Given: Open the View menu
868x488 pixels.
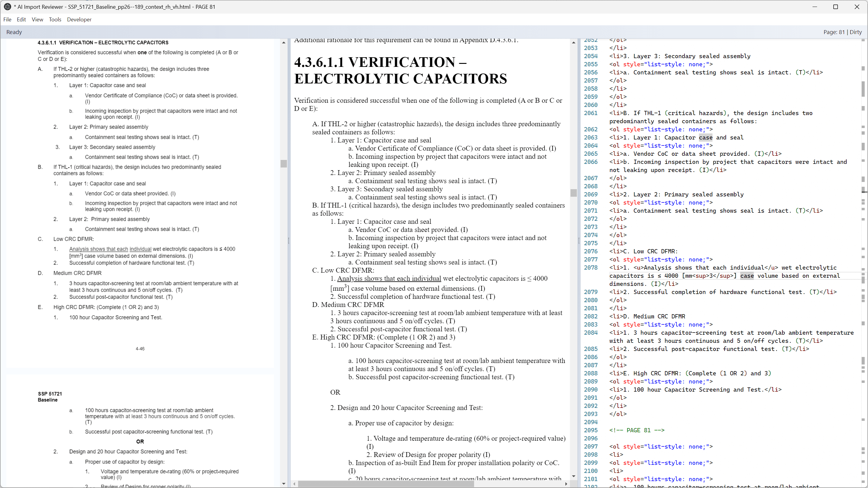Looking at the screenshot, I should coord(37,20).
